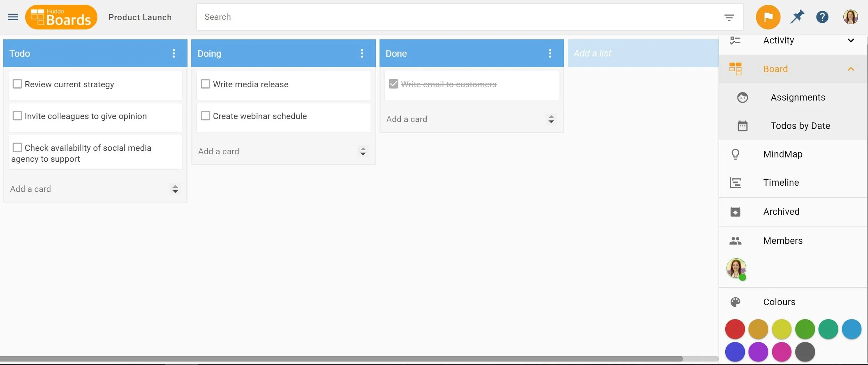Open Todos by Date
Screen dimensions: 868x365
(x=801, y=125)
